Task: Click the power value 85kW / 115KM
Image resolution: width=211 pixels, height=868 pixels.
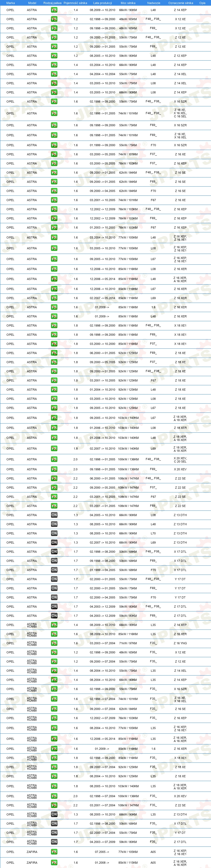Action: [x=128, y=863]
